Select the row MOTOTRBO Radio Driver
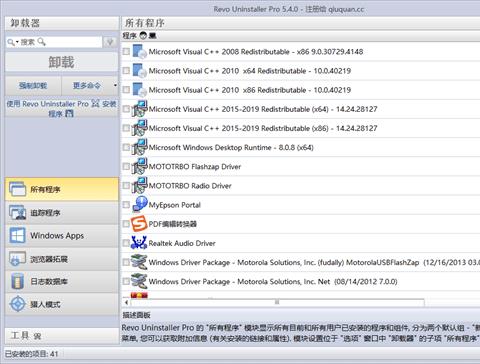Screen dimensions: 480x364 (x=301, y=186)
